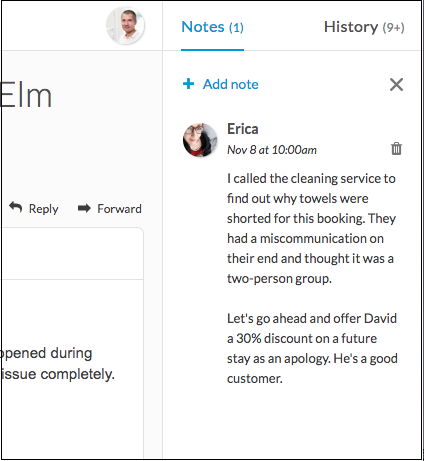424x461 pixels.
Task: Click the Elm heading text
Action: (x=26, y=96)
